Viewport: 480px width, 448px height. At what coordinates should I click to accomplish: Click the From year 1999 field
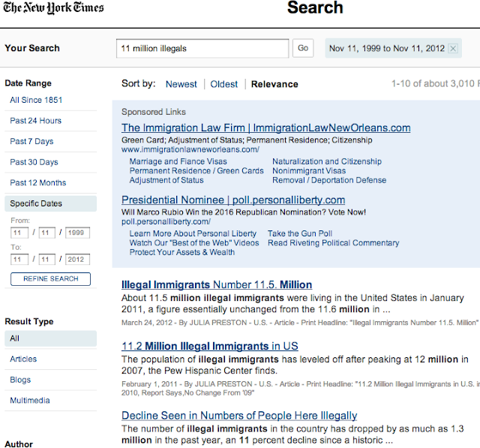tap(77, 233)
